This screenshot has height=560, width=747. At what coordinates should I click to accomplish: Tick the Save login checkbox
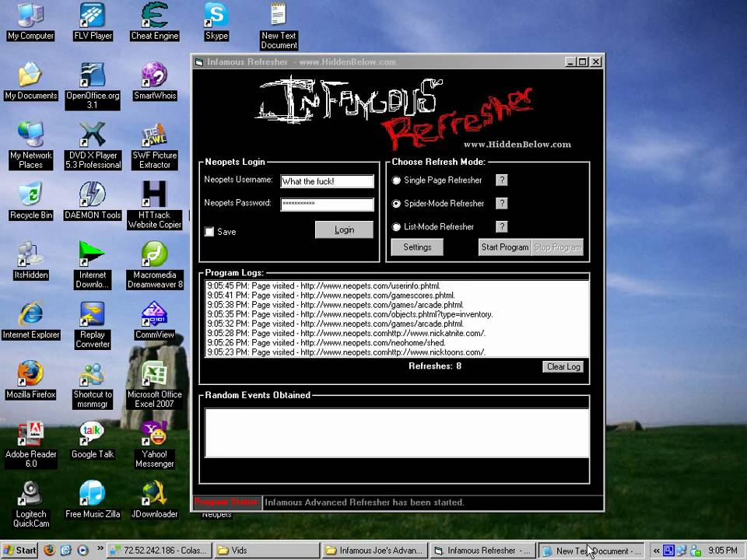pyautogui.click(x=209, y=232)
